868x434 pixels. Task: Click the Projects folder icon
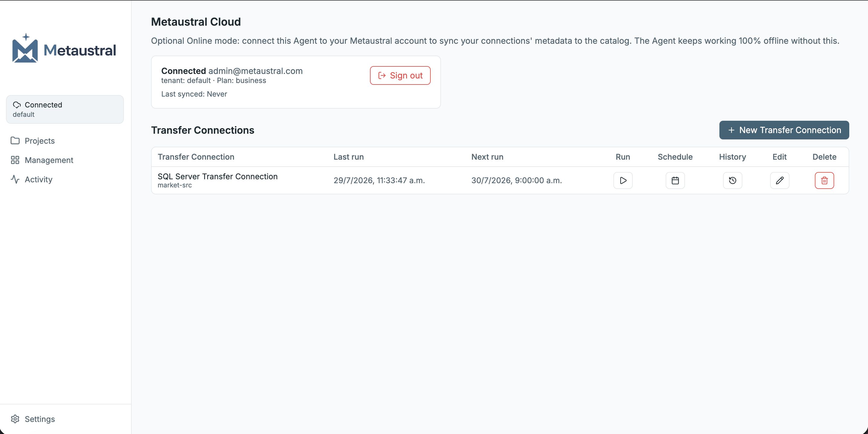tap(15, 140)
